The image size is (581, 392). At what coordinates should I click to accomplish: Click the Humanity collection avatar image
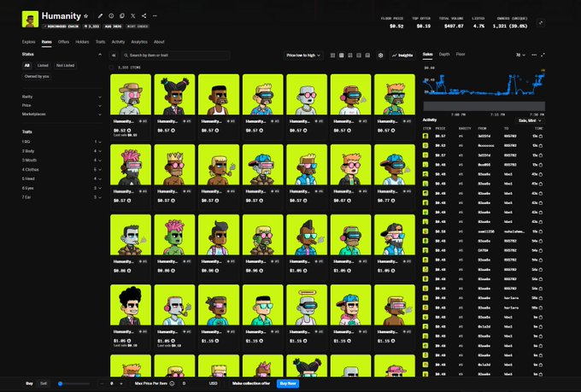pos(30,19)
